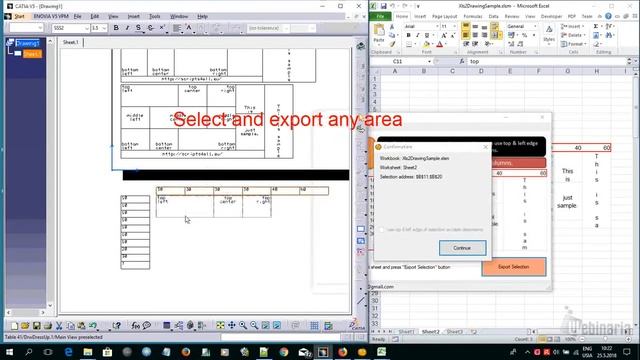Click Bold in the Excel Font group
The width and height of the screenshot is (640, 360).
[408, 36]
